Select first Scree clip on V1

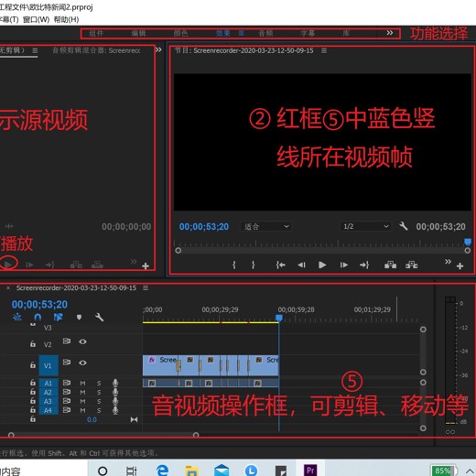coord(160,365)
